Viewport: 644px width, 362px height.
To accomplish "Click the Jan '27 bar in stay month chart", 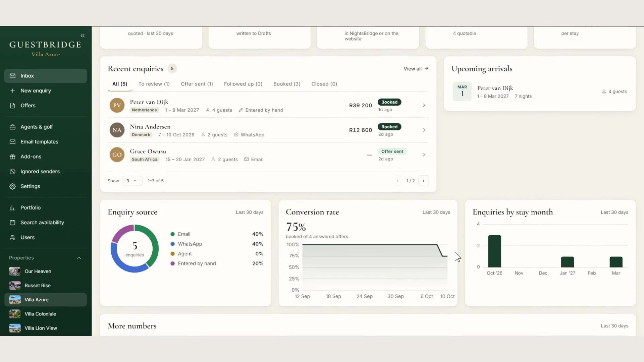I will click(x=568, y=262).
